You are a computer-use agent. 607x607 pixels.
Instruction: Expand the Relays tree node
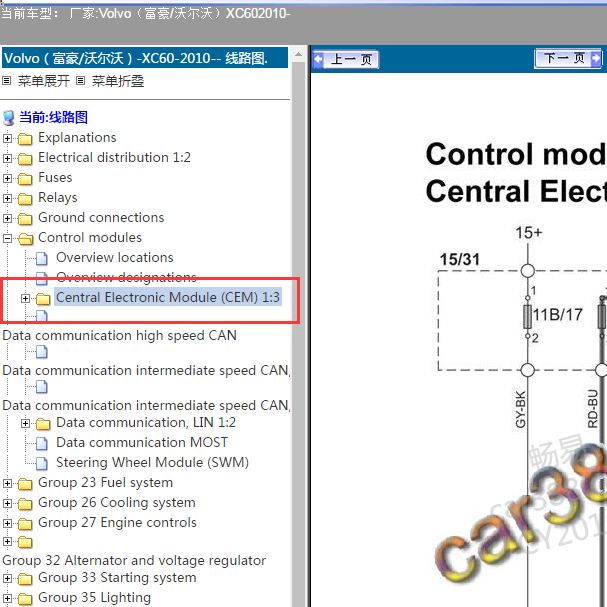(7, 198)
